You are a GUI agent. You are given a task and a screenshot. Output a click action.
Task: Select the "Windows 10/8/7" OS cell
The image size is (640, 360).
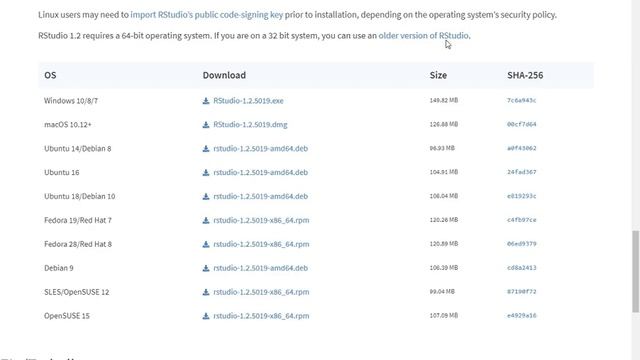[x=71, y=101]
